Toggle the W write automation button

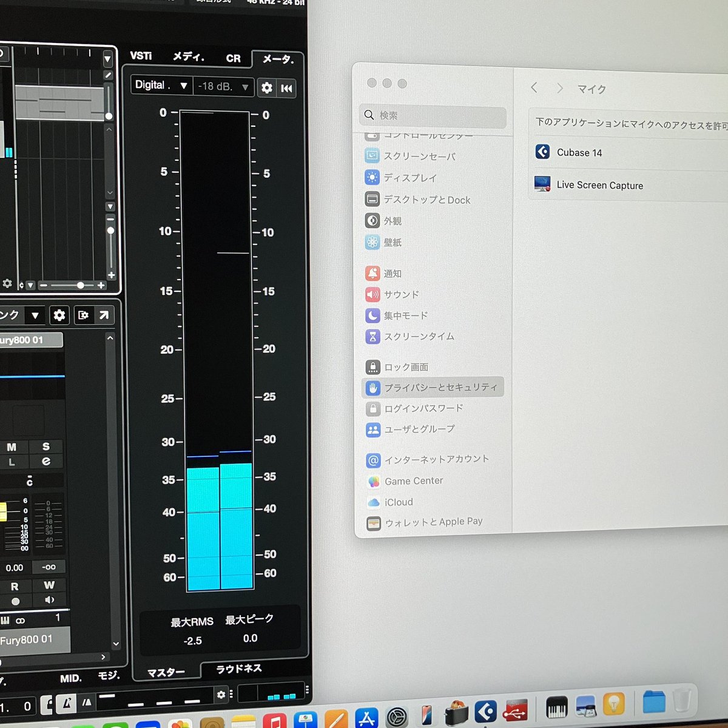click(x=49, y=585)
